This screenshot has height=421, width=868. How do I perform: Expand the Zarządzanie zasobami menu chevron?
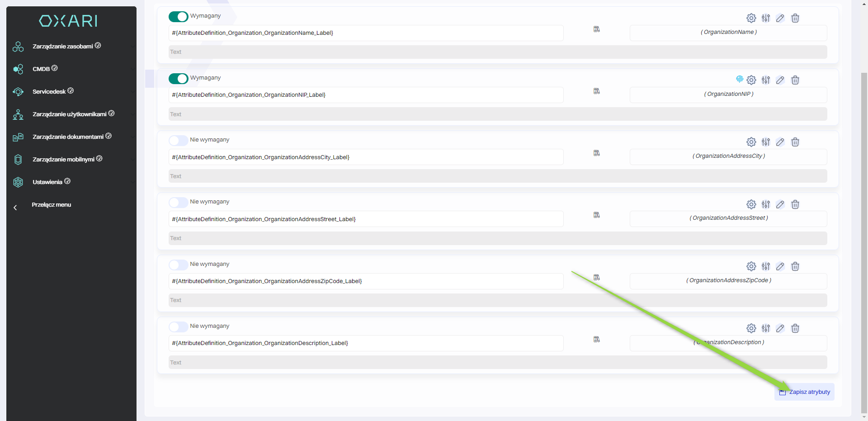(x=132, y=46)
